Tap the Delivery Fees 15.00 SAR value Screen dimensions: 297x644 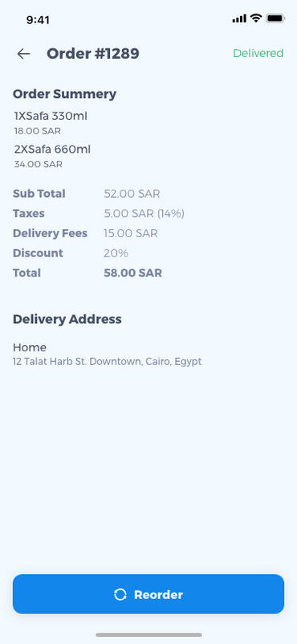tap(131, 233)
